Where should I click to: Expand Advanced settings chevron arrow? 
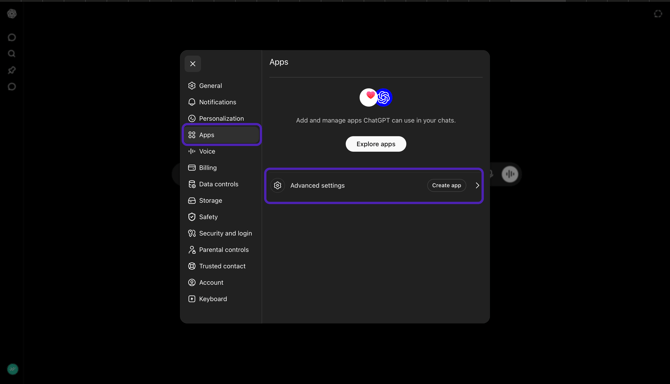click(x=477, y=185)
